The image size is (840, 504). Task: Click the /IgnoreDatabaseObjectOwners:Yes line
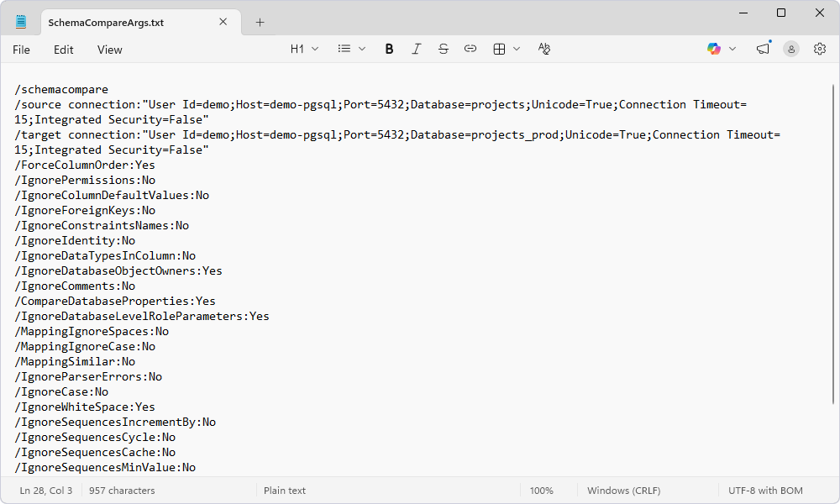pyautogui.click(x=118, y=271)
